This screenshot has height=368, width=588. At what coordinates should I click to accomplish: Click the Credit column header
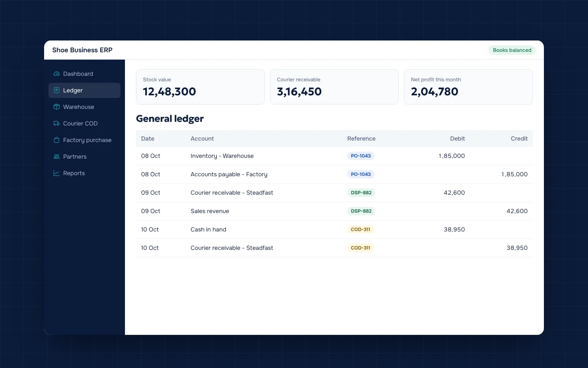click(x=519, y=138)
